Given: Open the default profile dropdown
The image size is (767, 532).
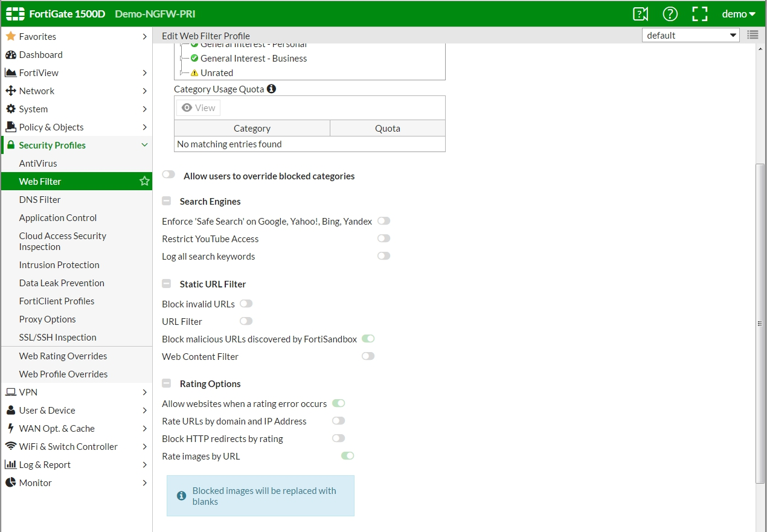Looking at the screenshot, I should [691, 35].
